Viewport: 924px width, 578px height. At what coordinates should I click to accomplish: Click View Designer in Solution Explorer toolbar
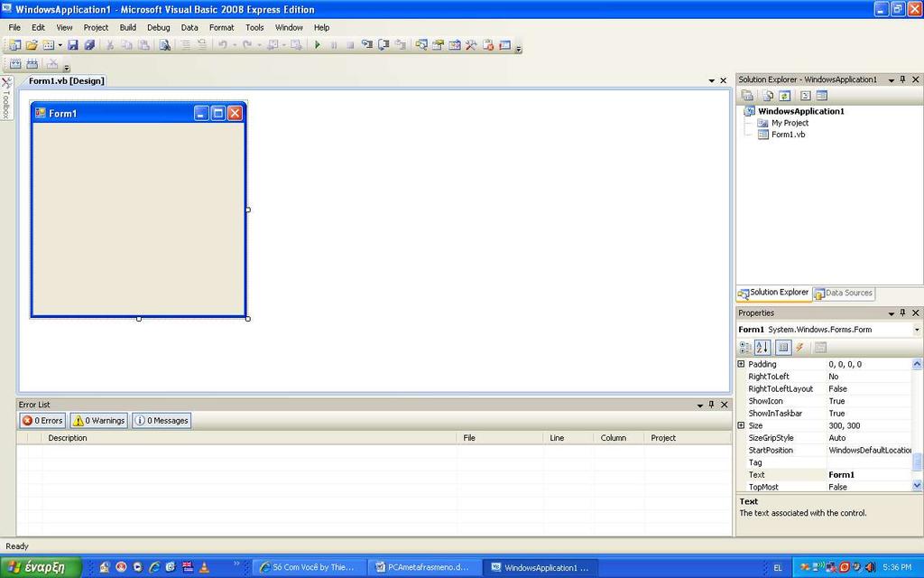coord(821,96)
